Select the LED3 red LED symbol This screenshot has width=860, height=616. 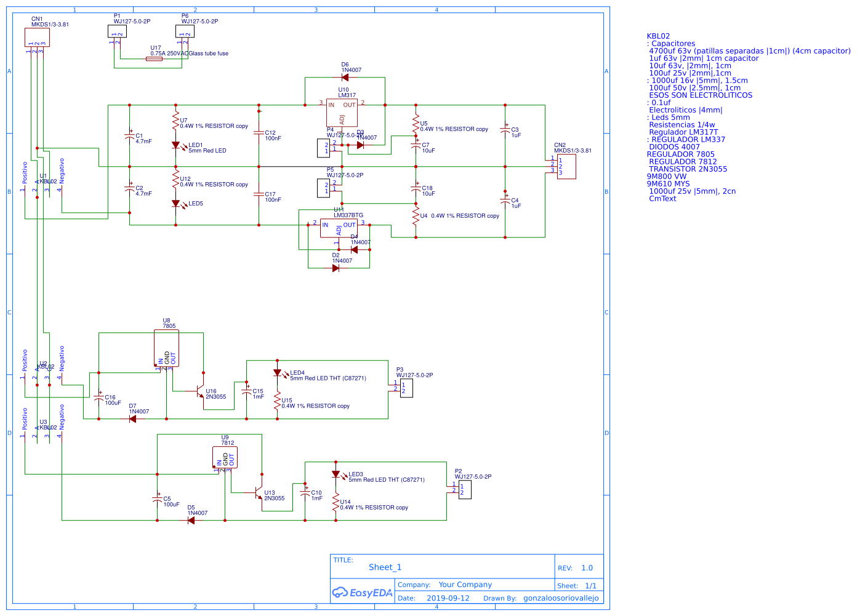pos(336,474)
